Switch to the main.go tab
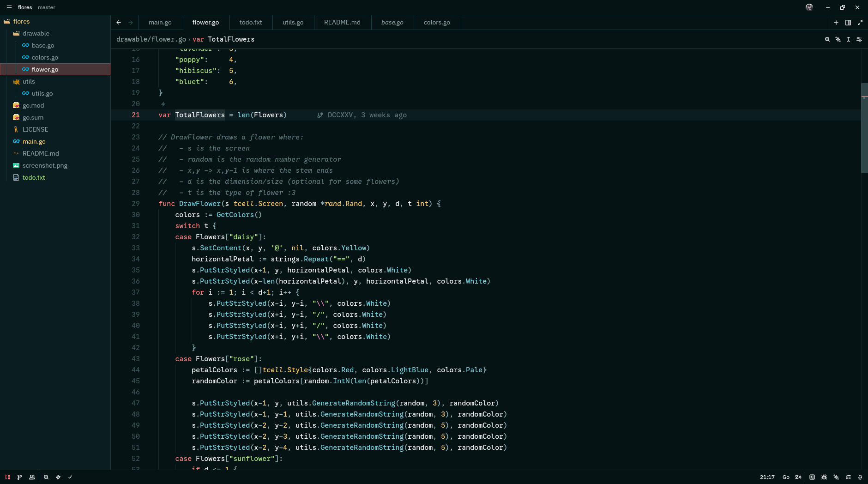 pos(160,23)
